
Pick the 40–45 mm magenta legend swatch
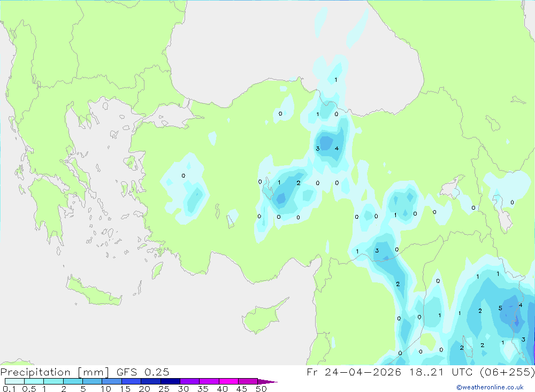(228, 381)
